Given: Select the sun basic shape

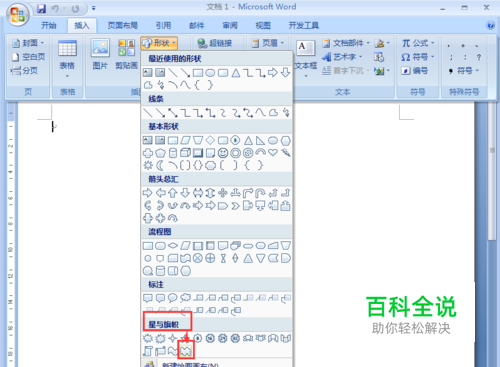Looking at the screenshot, I should click(x=148, y=165).
